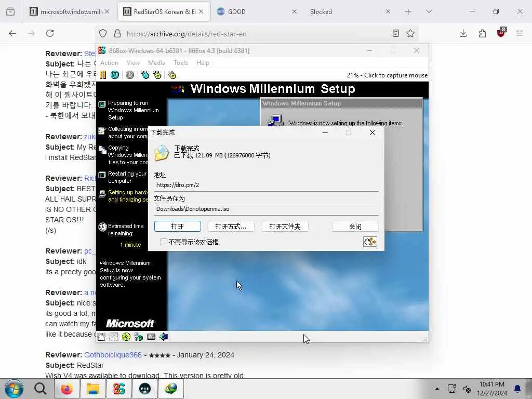Open Windows Start orb button

pos(14,389)
